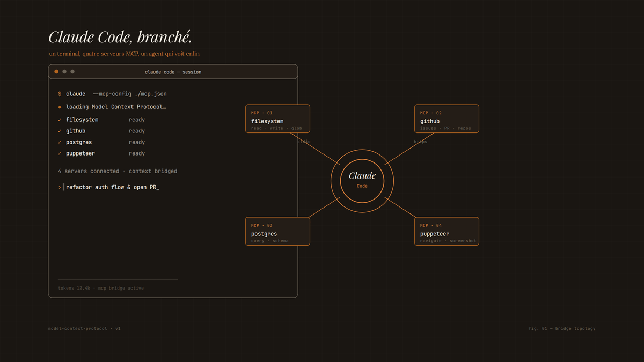
Task: Open the MCP 03 postgres card
Action: (277, 231)
